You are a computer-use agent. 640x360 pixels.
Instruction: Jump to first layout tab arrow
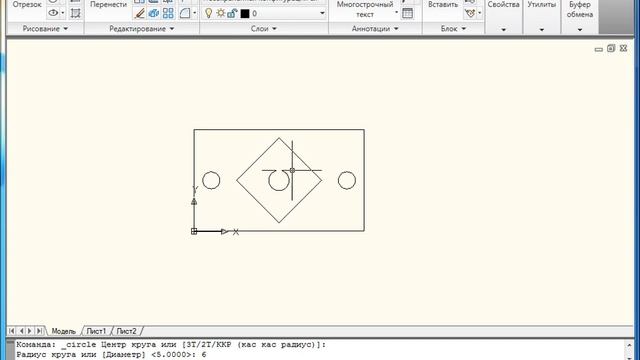(x=11, y=331)
